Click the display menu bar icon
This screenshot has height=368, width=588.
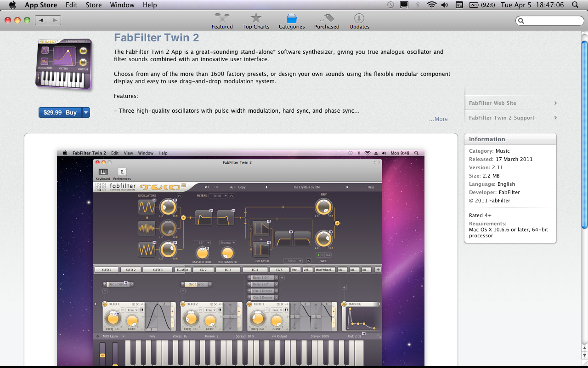404,5
